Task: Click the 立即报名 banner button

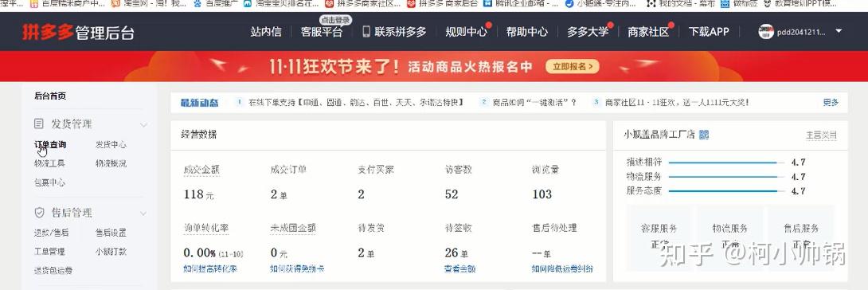Action: [573, 66]
